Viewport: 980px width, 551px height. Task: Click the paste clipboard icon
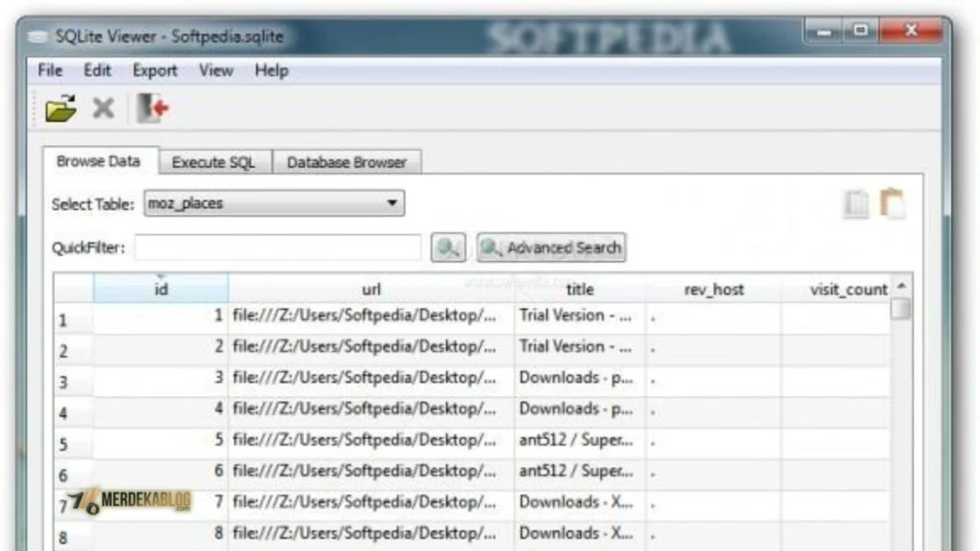tap(893, 204)
